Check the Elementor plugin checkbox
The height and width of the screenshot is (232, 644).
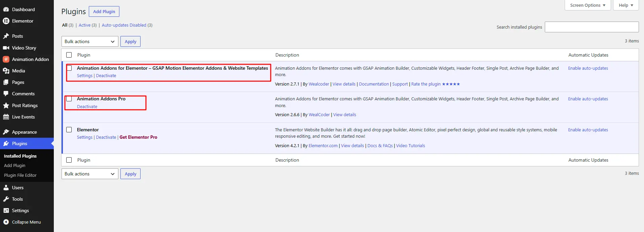69,130
